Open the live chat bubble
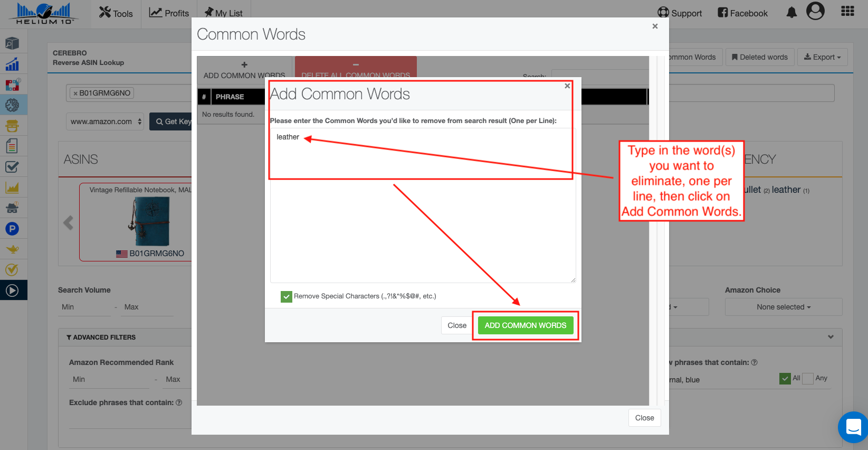 click(x=853, y=427)
